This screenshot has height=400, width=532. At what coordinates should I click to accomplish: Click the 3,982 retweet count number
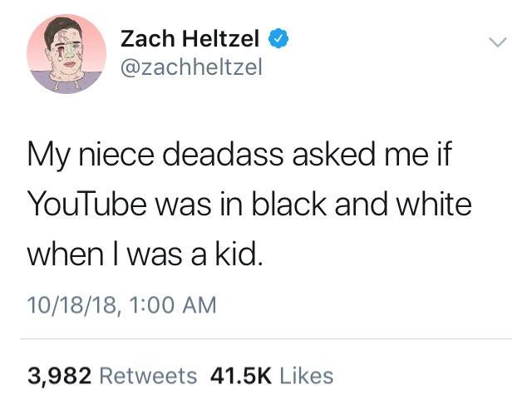(60, 376)
